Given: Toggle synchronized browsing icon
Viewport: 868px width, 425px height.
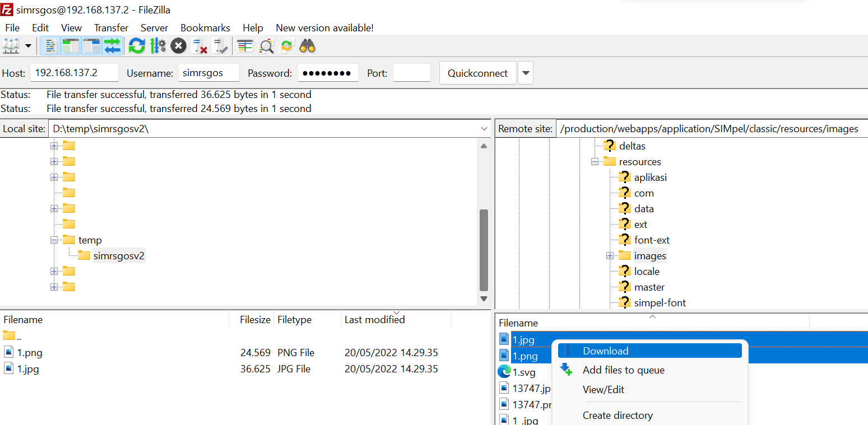Looking at the screenshot, I should coord(286,46).
